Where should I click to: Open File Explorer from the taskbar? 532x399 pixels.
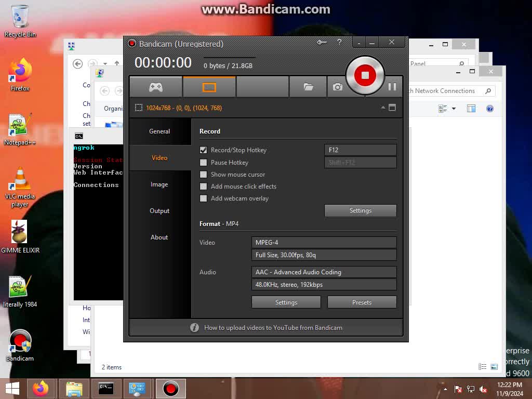[x=74, y=389]
